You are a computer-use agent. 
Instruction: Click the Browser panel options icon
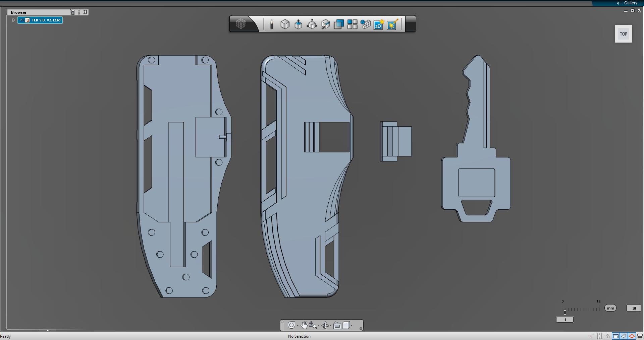point(73,12)
